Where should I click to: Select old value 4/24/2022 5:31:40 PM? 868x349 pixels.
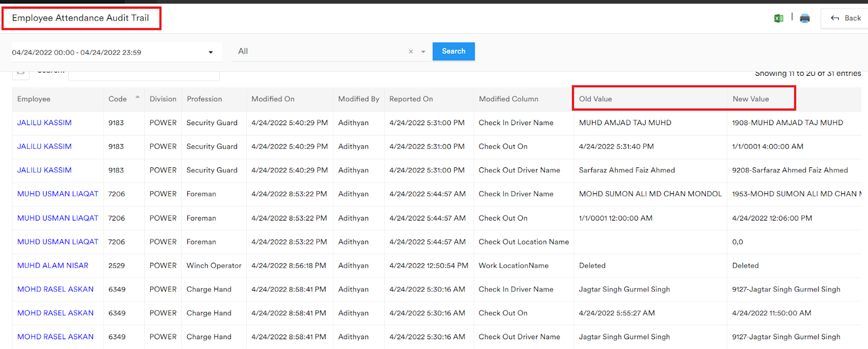pos(616,146)
